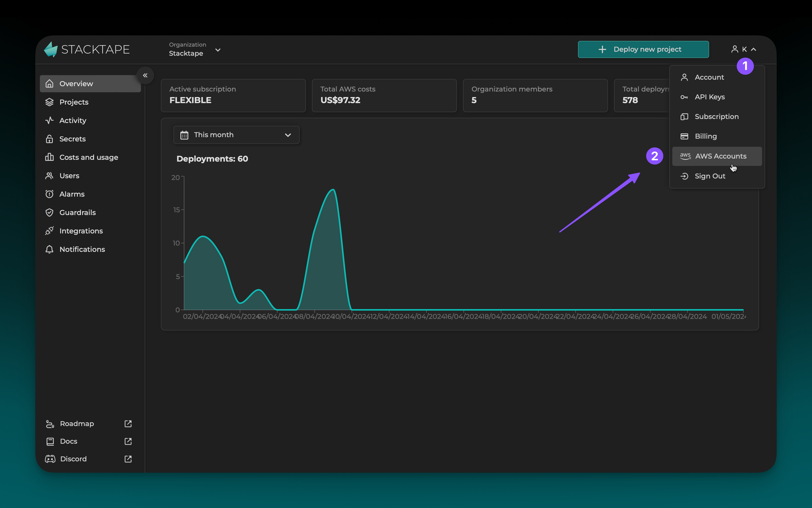Click the Notifications bell icon
The width and height of the screenshot is (812, 508).
point(49,249)
